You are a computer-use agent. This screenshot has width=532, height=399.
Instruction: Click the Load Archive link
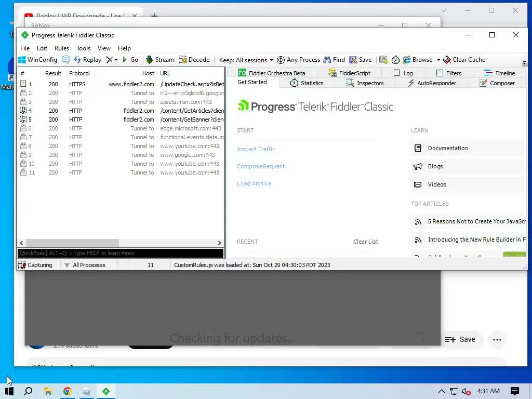pyautogui.click(x=254, y=183)
